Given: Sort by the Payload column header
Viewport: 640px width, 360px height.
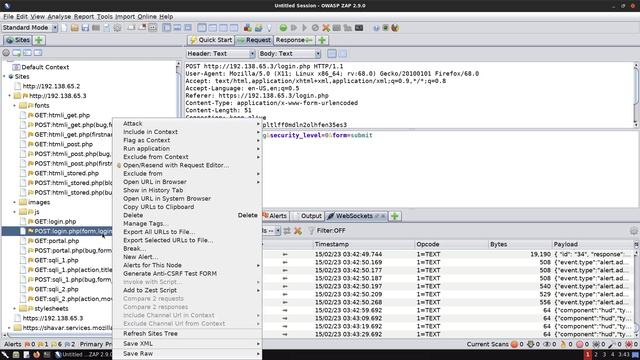Looking at the screenshot, I should [592, 244].
